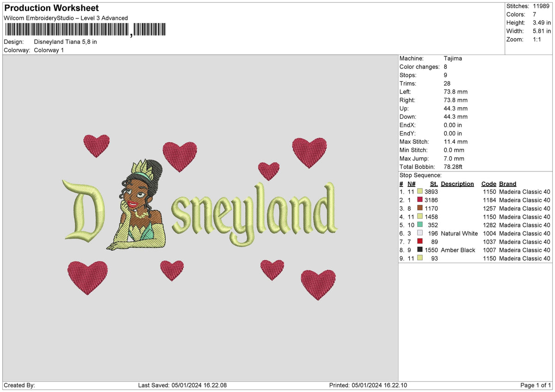This screenshot has height=392, width=555.
Task: Click the "Stop Sequence:" heading
Action: click(420, 175)
